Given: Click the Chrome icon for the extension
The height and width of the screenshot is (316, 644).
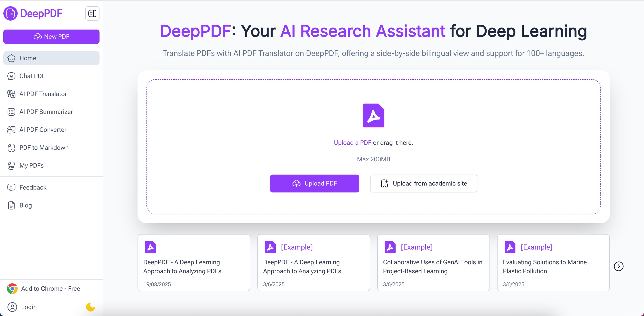Looking at the screenshot, I should (x=12, y=288).
